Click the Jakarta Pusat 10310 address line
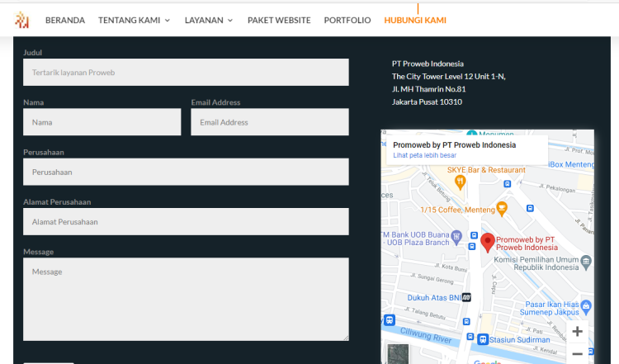 [427, 102]
